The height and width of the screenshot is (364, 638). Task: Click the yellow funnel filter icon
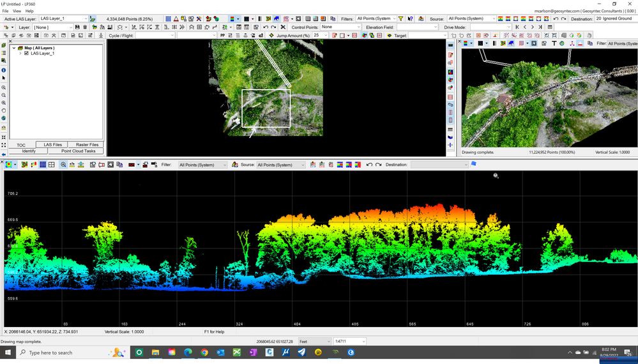point(401,19)
